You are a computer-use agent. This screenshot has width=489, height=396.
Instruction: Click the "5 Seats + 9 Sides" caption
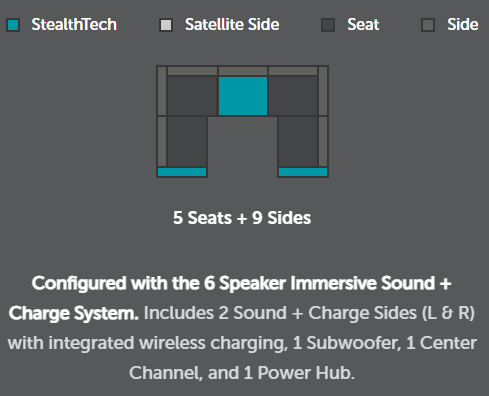[x=242, y=218]
